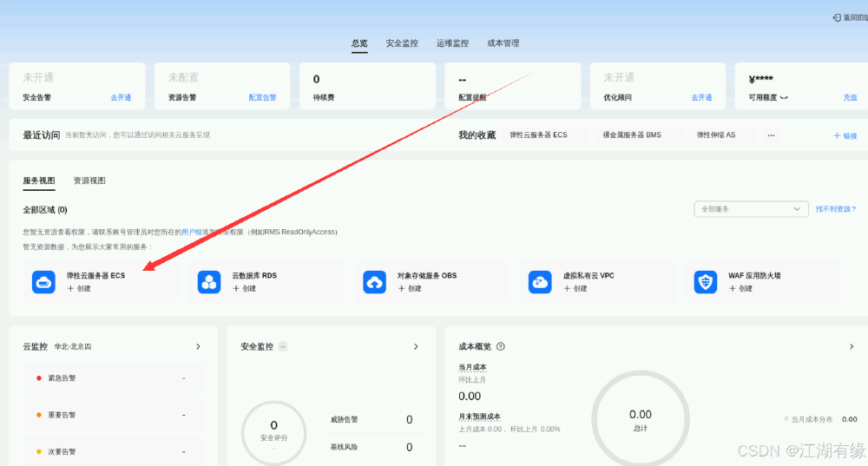Click the 当月成本 label

coord(472,367)
